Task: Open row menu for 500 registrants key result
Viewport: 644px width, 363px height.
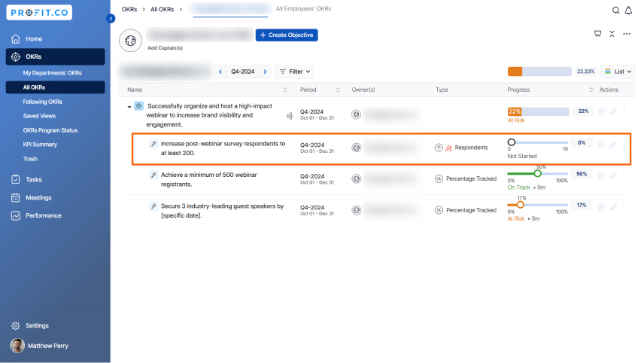Action: [x=624, y=175]
